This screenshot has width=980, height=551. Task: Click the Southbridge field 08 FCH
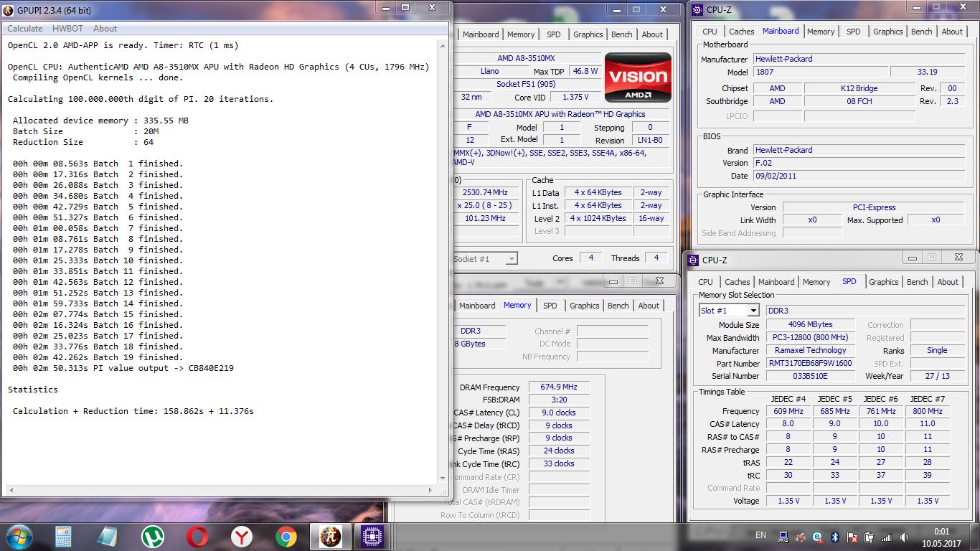859,102
